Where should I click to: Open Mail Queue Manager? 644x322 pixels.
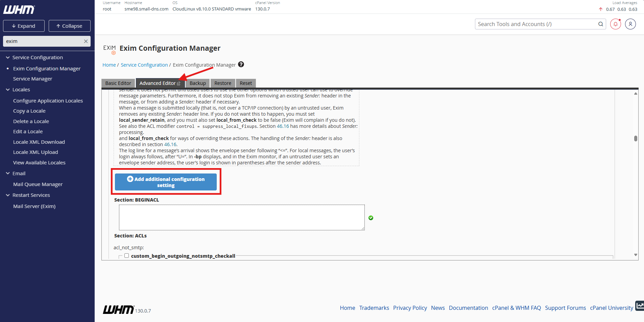tap(38, 184)
